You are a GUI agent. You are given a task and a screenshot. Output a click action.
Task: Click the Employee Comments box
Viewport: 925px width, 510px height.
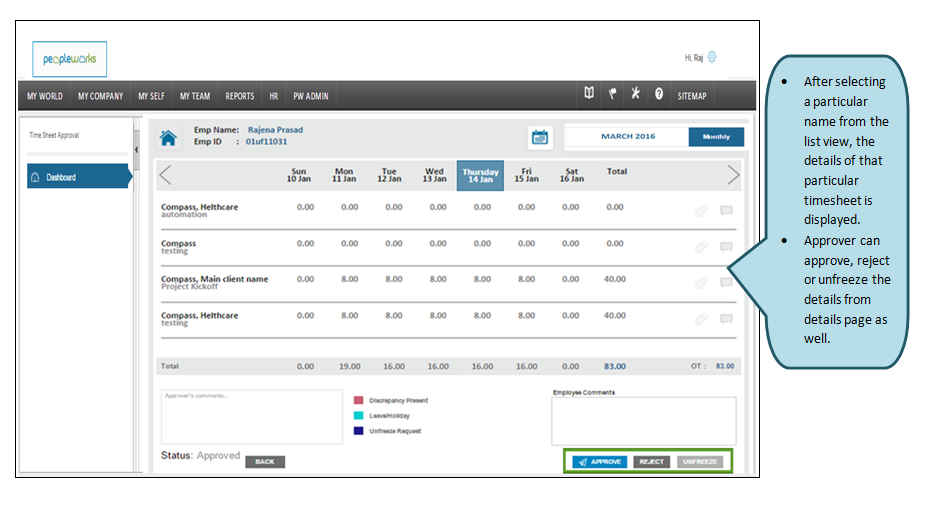click(644, 421)
